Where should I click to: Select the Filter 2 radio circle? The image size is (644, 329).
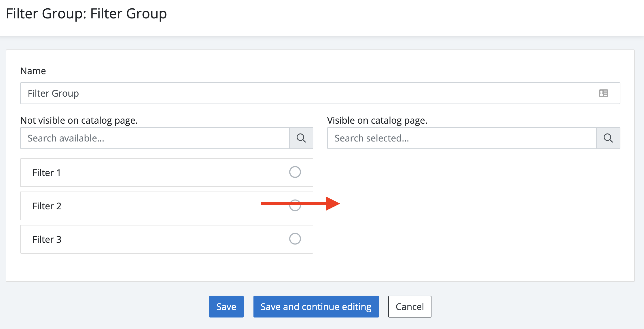pos(295,206)
